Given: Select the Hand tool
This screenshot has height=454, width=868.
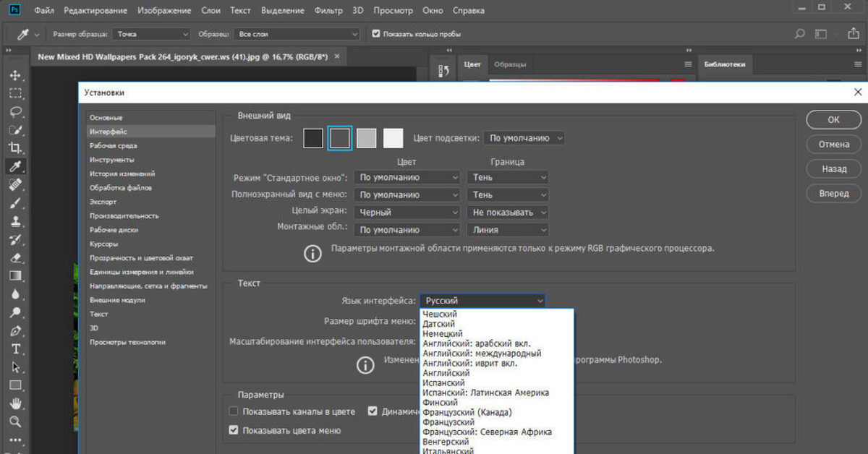Looking at the screenshot, I should pyautogui.click(x=15, y=403).
